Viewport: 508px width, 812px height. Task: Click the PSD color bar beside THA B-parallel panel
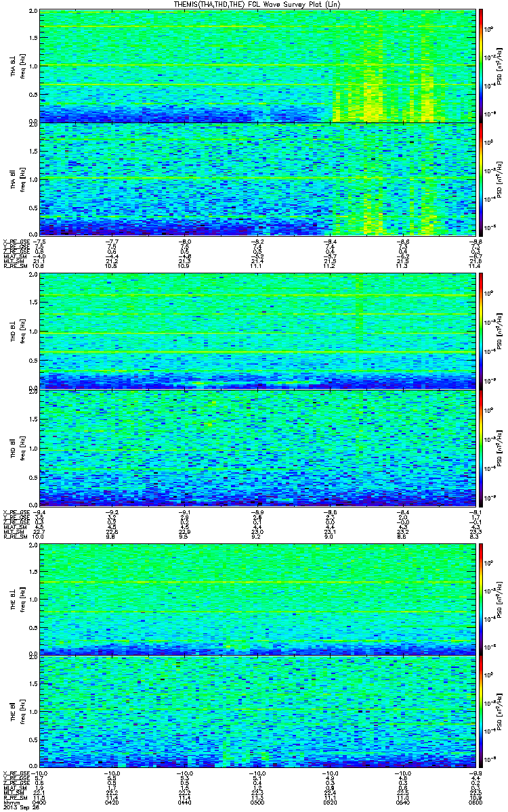point(481,179)
